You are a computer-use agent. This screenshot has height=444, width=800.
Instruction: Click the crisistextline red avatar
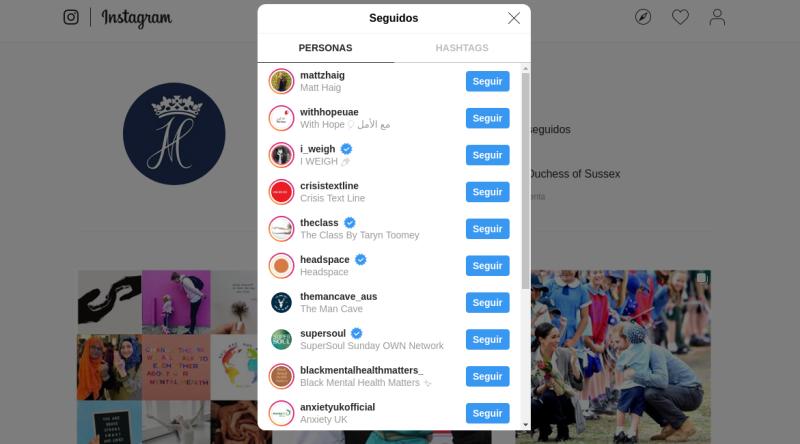[x=281, y=192]
